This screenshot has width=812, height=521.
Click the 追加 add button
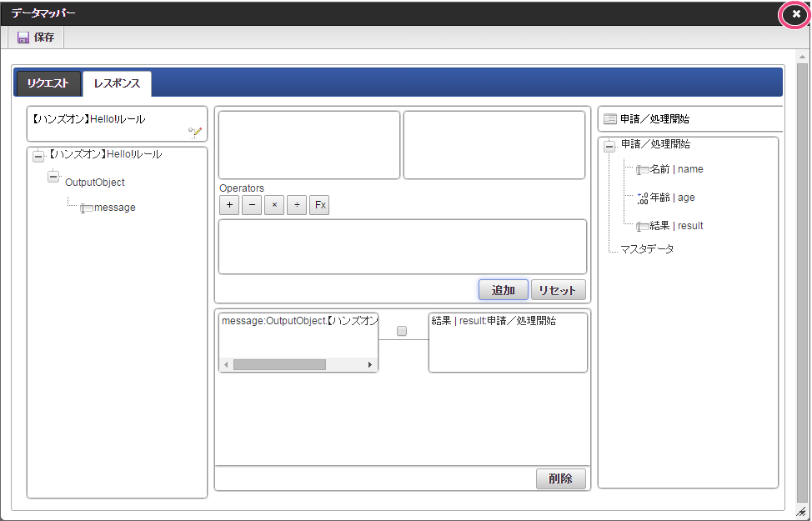pos(504,290)
